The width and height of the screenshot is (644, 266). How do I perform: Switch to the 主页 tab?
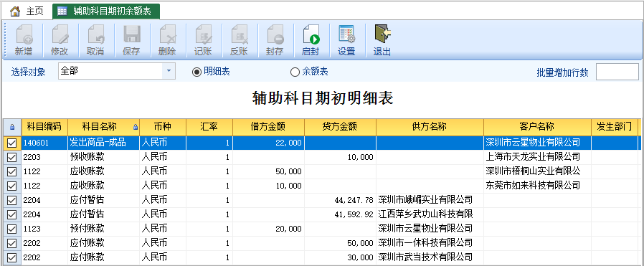(27, 11)
